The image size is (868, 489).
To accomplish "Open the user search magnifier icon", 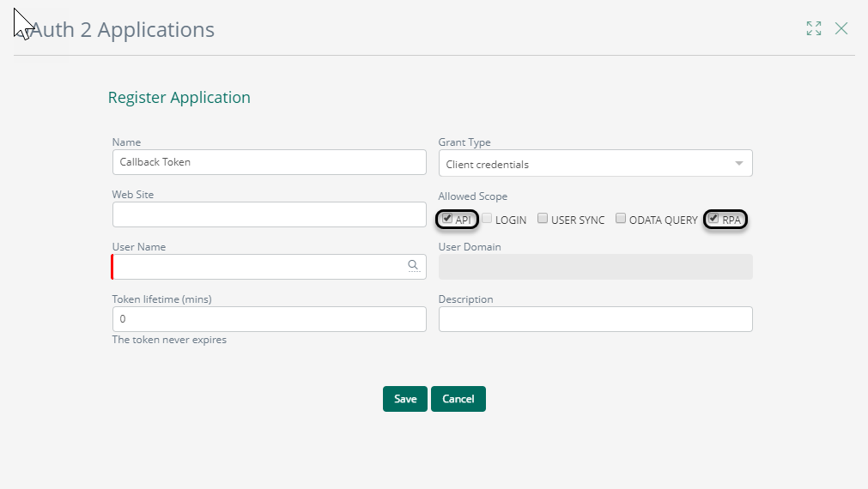I will (413, 266).
